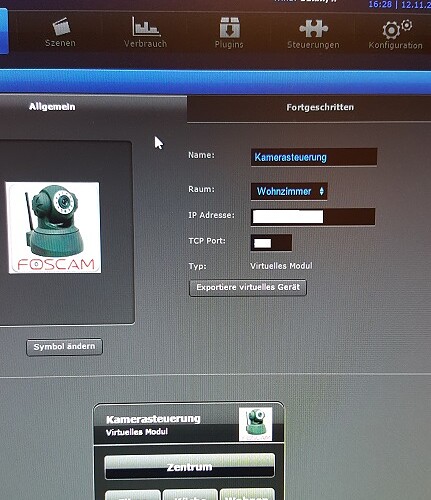Switch to the Allgemein tab
431x500 pixels.
pos(52,107)
